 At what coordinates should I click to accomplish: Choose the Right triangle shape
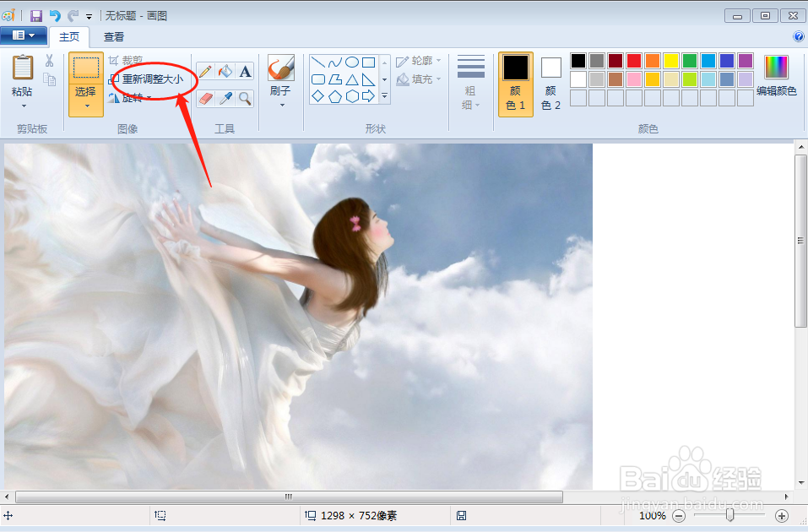click(x=368, y=79)
